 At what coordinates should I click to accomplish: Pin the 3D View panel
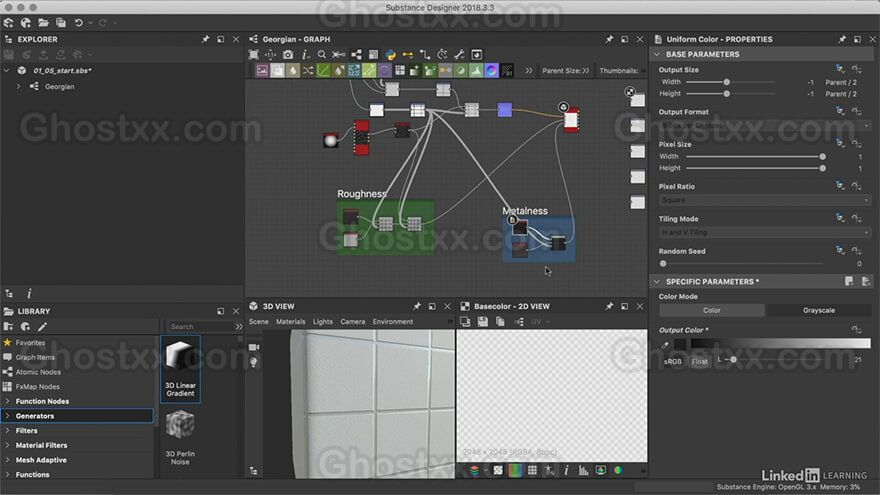click(416, 306)
